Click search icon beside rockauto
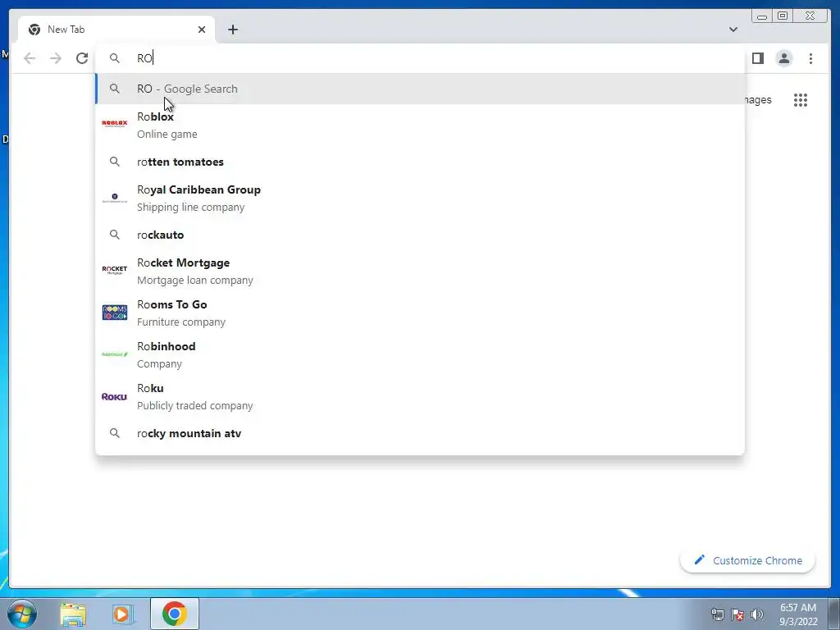The image size is (840, 630). click(x=115, y=235)
